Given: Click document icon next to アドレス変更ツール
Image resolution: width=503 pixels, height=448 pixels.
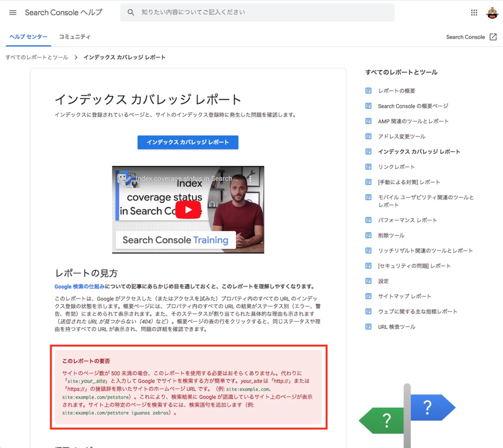Looking at the screenshot, I should pyautogui.click(x=368, y=136).
